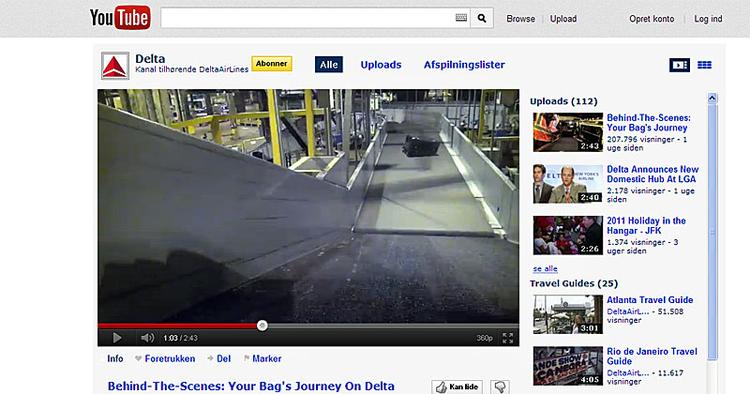Click the Travel Guides (25) section heading
This screenshot has height=394, width=750.
click(x=574, y=284)
